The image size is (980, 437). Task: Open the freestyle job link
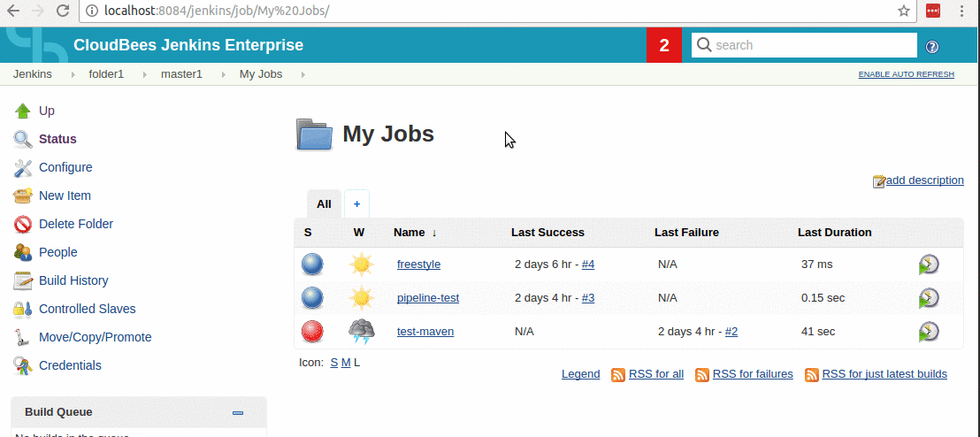point(418,264)
